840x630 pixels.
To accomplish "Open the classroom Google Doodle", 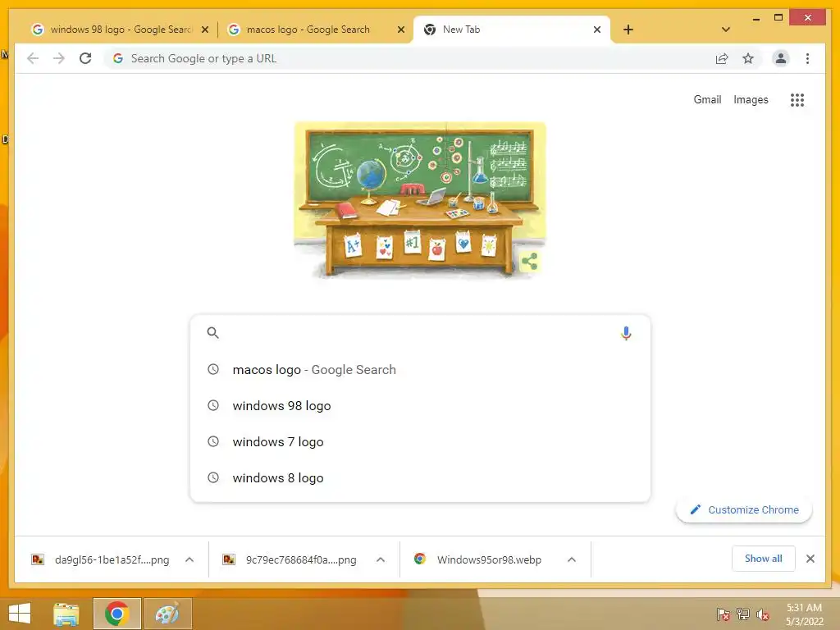I will coord(420,200).
